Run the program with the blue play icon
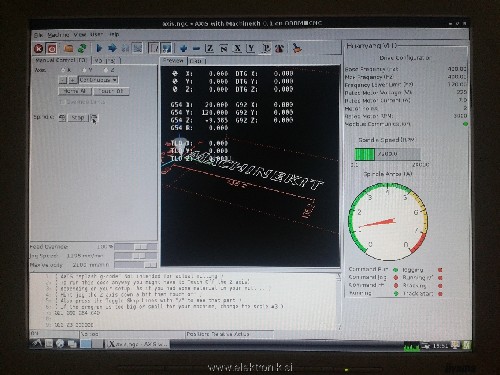 coord(99,48)
